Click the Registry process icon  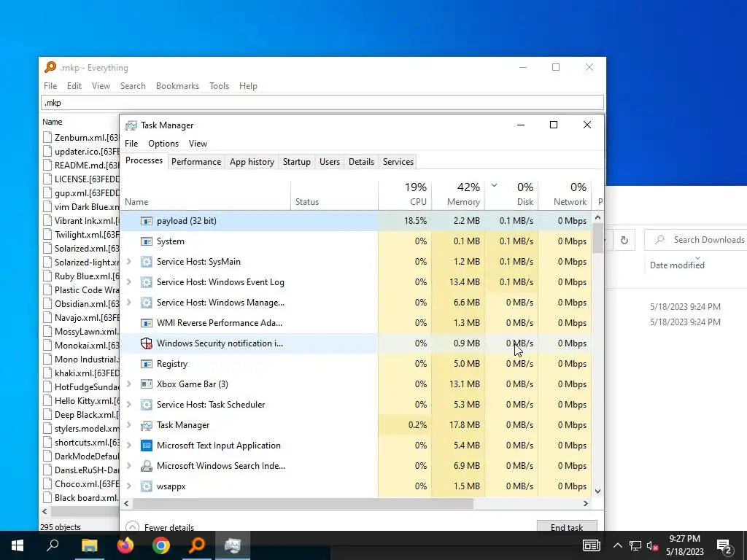[146, 364]
